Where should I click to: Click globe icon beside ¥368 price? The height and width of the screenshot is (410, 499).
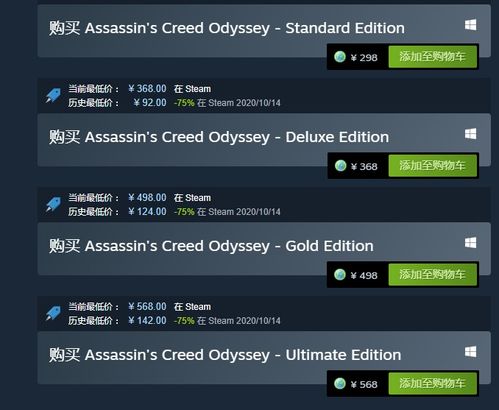tap(340, 166)
